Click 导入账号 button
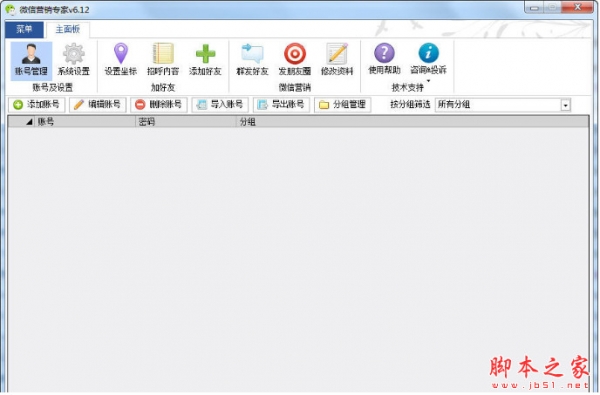Screen dimensions: 600x395 point(220,104)
